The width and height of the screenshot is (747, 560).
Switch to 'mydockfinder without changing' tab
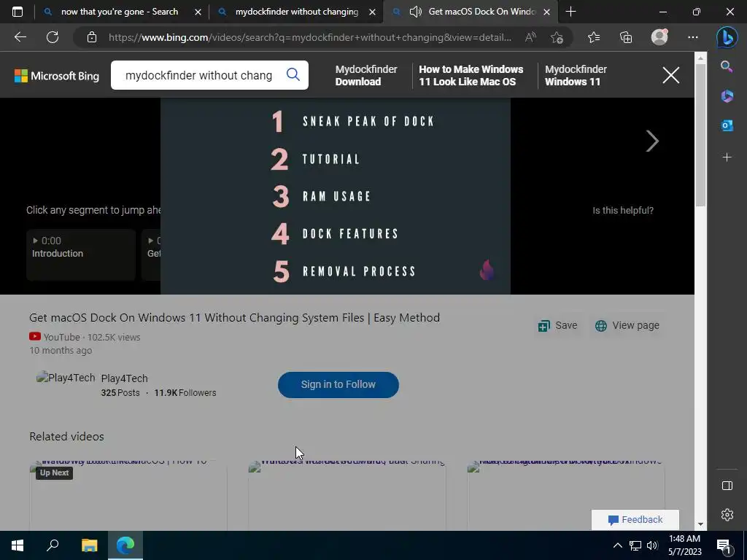(x=296, y=12)
